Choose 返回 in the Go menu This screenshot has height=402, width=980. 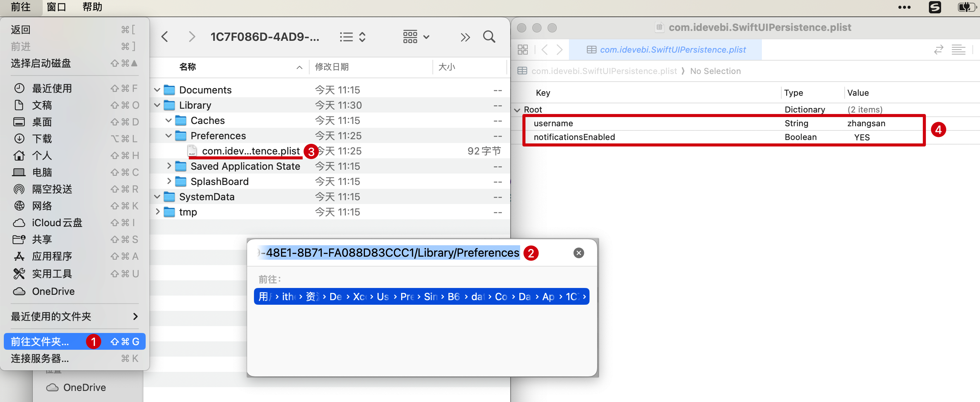click(74, 29)
